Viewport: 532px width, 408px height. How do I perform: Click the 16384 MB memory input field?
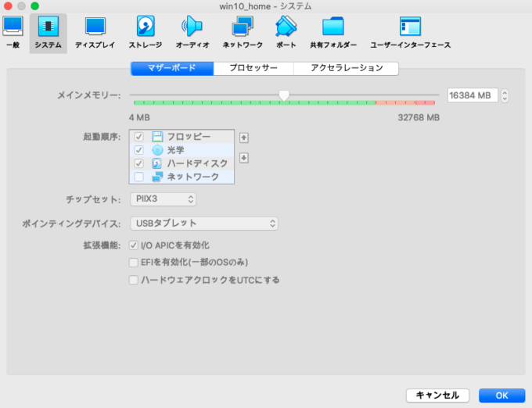[473, 95]
